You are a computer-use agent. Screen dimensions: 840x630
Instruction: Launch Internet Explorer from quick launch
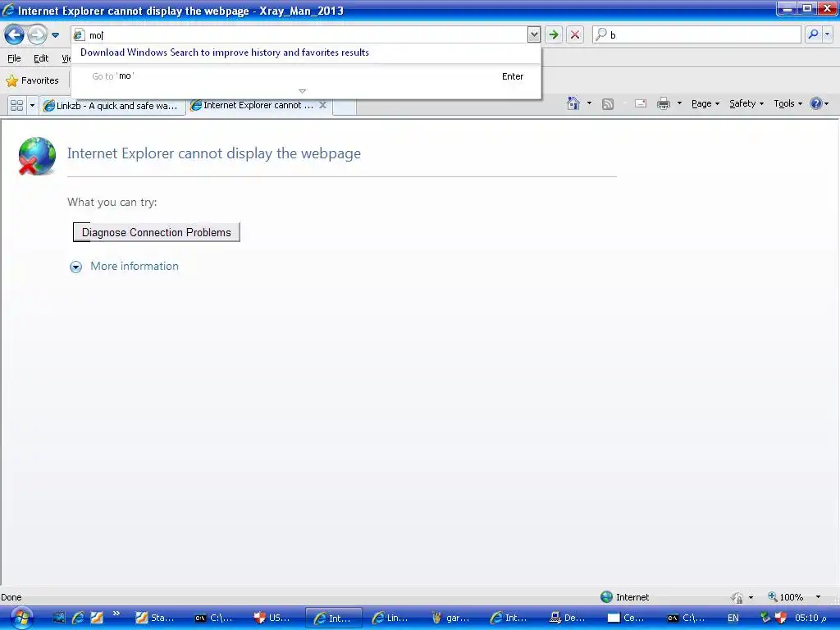click(78, 618)
